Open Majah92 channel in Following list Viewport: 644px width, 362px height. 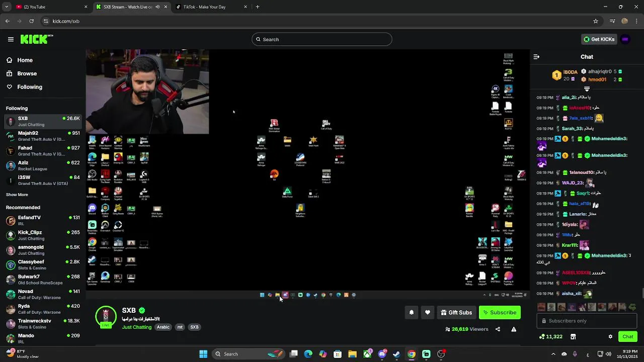[43, 136]
